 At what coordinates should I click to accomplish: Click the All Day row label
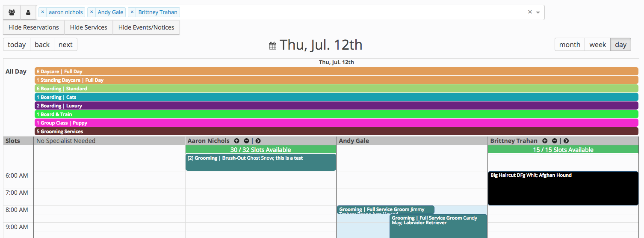point(16,71)
